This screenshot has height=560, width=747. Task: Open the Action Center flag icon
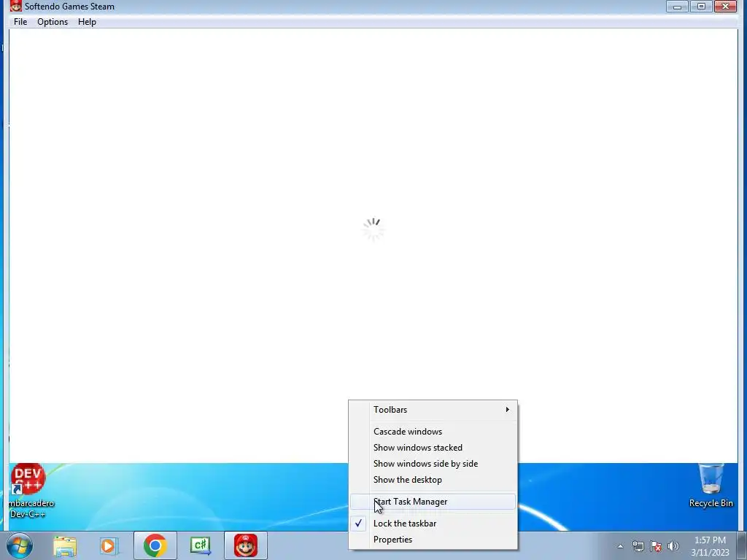point(656,547)
